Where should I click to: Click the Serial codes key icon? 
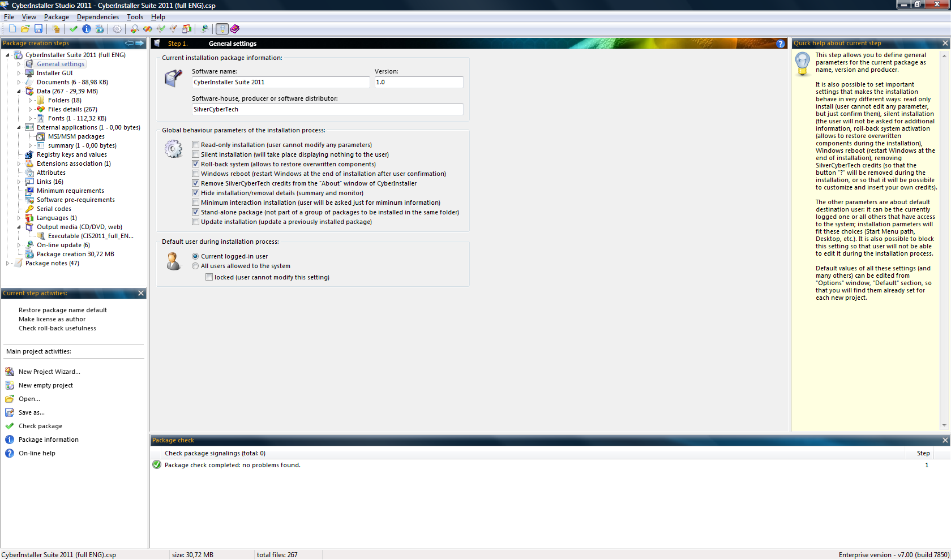pyautogui.click(x=29, y=209)
